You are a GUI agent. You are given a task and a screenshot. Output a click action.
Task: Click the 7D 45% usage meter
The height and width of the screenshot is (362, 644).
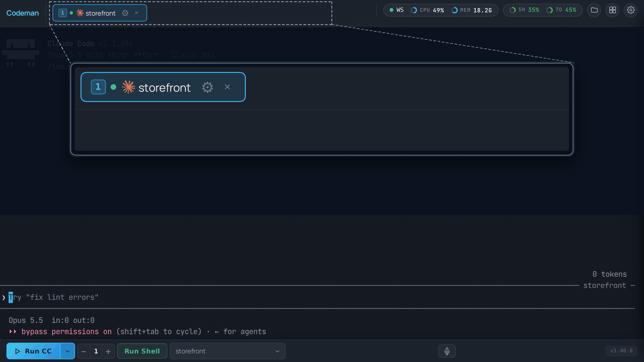tap(561, 10)
